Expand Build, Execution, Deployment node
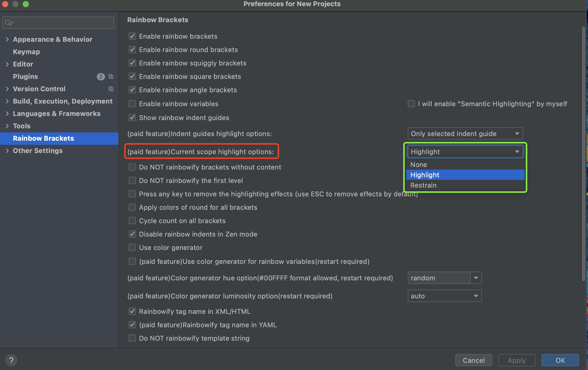 tap(7, 101)
